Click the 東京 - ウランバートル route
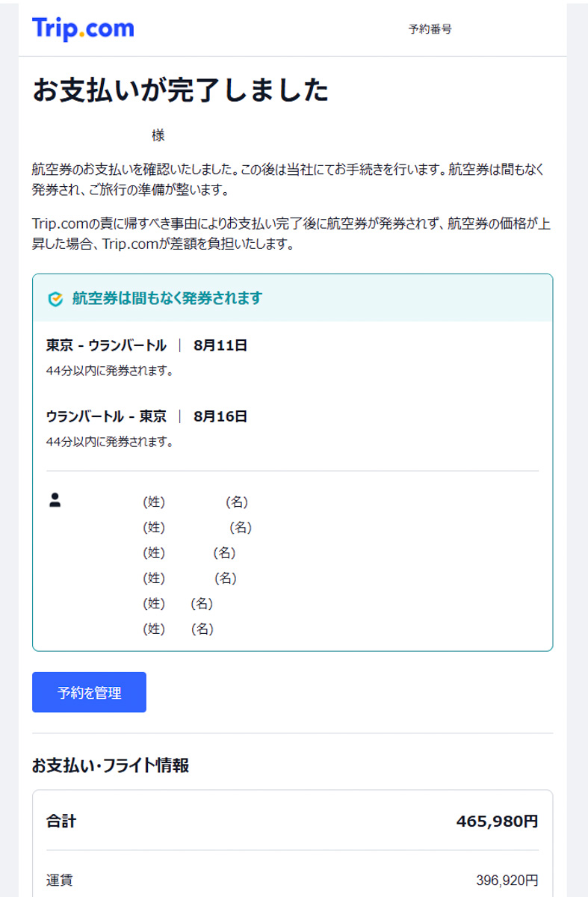The width and height of the screenshot is (588, 897). 106,345
